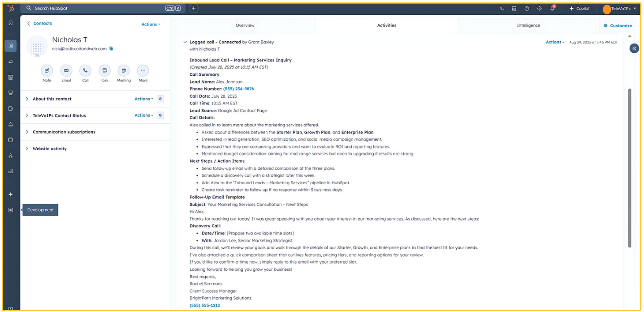
Task: Switch to the Activities tab
Action: (x=387, y=26)
